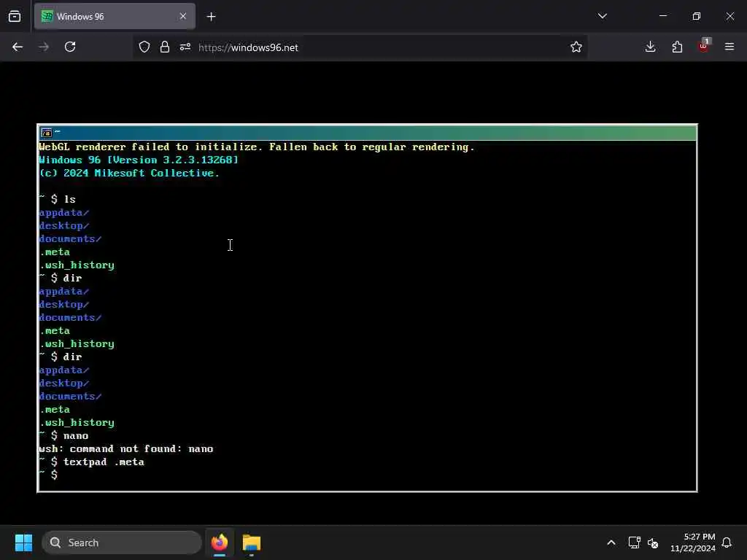Click the 'nano' command line
Screen dimensions: 747x560
[63, 436]
